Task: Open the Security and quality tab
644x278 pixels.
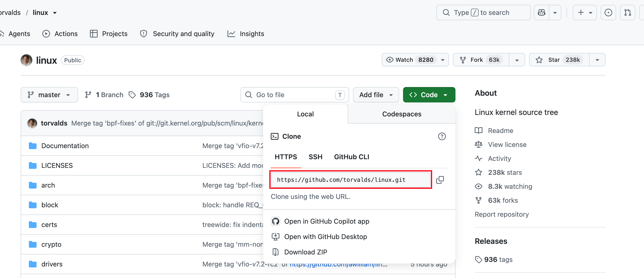Action: tap(177, 34)
